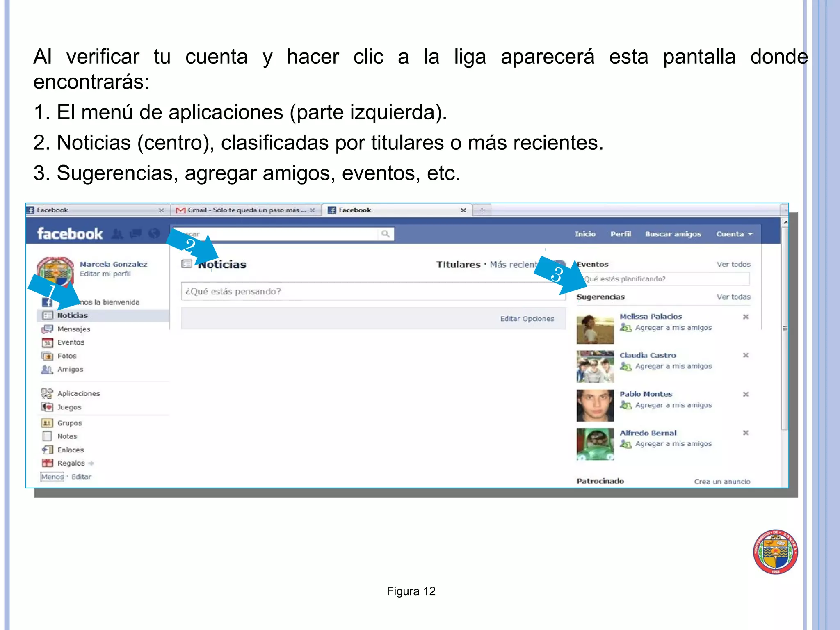This screenshot has height=630, width=840.
Task: Open Claudia Castro name link
Action: (648, 356)
